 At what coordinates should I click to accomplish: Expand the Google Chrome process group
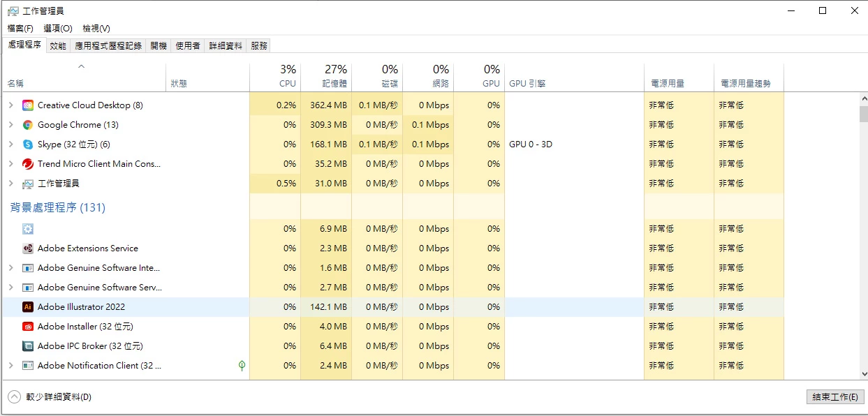coord(10,125)
